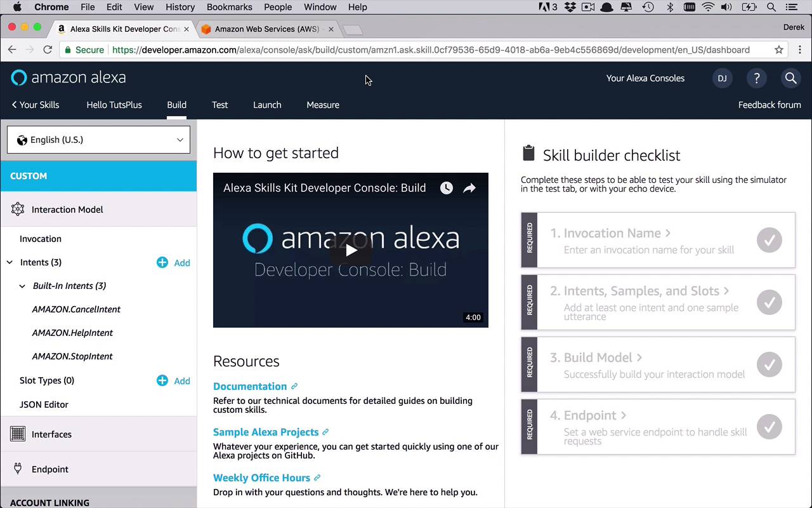Open Chrome's three-dot menu

[x=800, y=50]
